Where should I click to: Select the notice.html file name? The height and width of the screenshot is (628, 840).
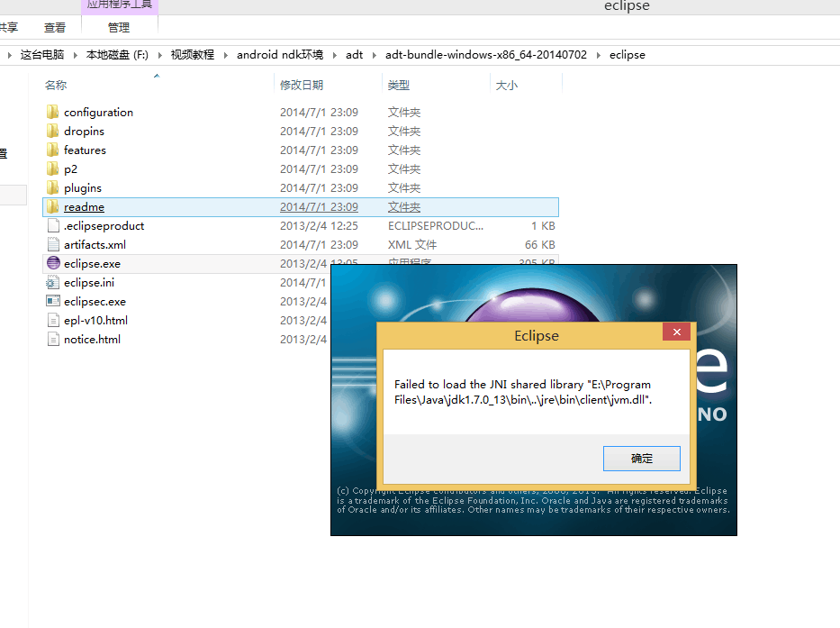click(92, 339)
